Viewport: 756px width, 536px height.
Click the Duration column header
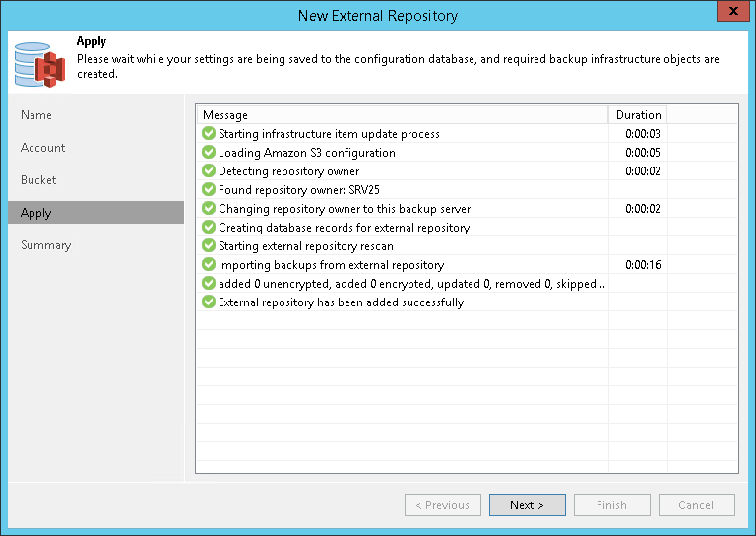(x=638, y=115)
